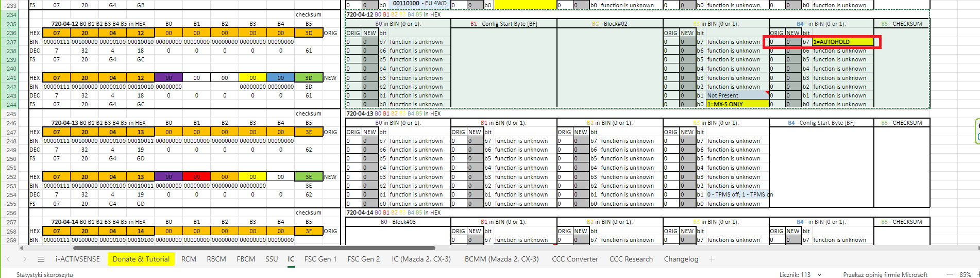Select the 1=MX-5 ONLY yellow cell

click(736, 104)
